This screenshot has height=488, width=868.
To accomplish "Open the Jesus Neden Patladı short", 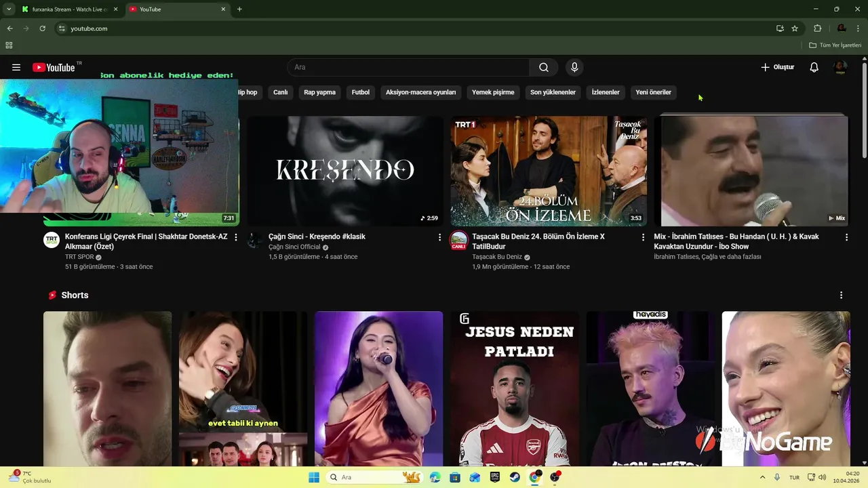I will point(515,388).
